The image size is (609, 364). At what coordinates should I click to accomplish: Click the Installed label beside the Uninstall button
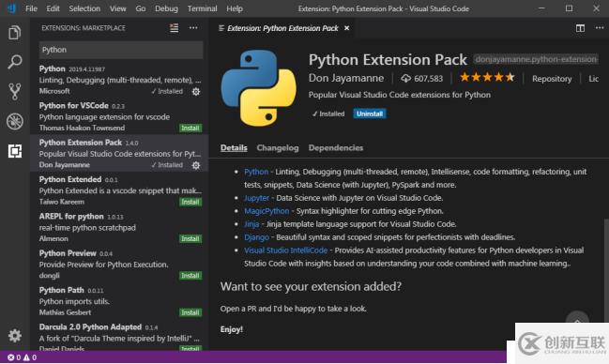pos(328,114)
